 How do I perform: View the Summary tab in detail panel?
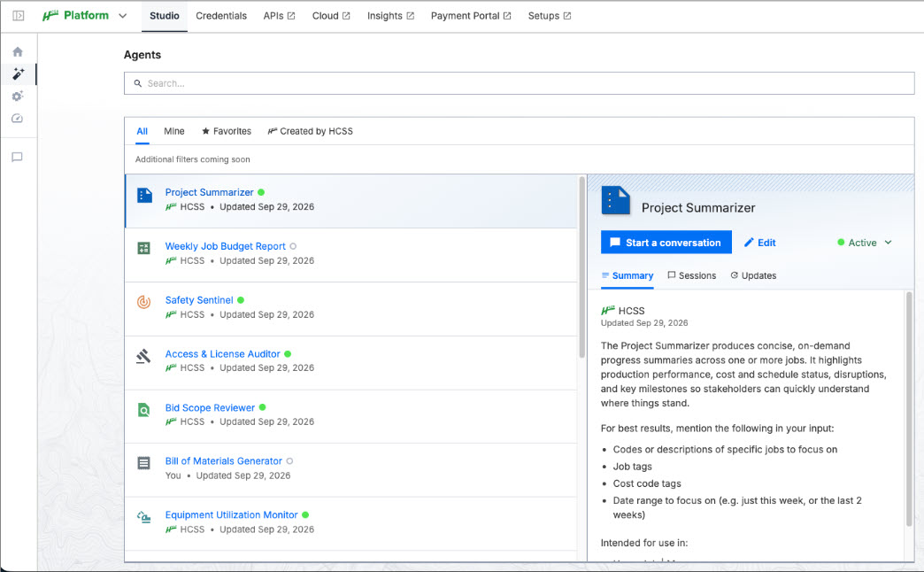coord(627,276)
